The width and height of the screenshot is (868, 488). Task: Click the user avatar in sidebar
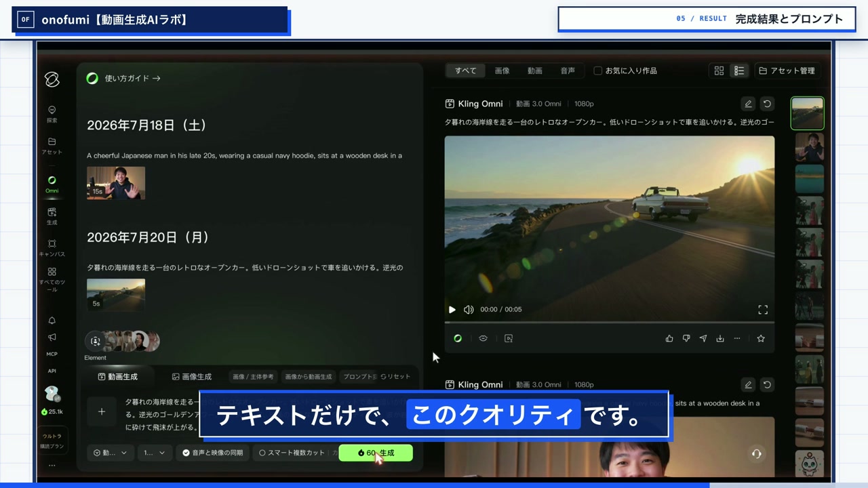click(52, 394)
